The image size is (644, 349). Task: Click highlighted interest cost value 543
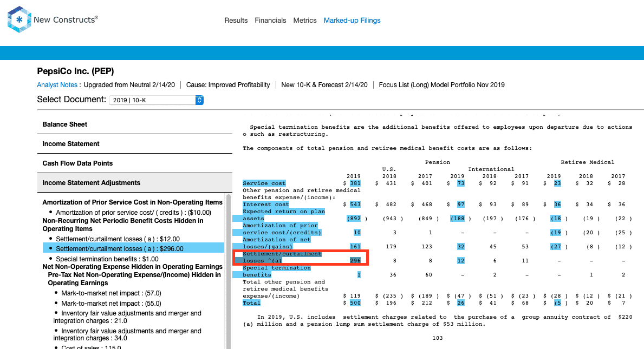click(355, 204)
